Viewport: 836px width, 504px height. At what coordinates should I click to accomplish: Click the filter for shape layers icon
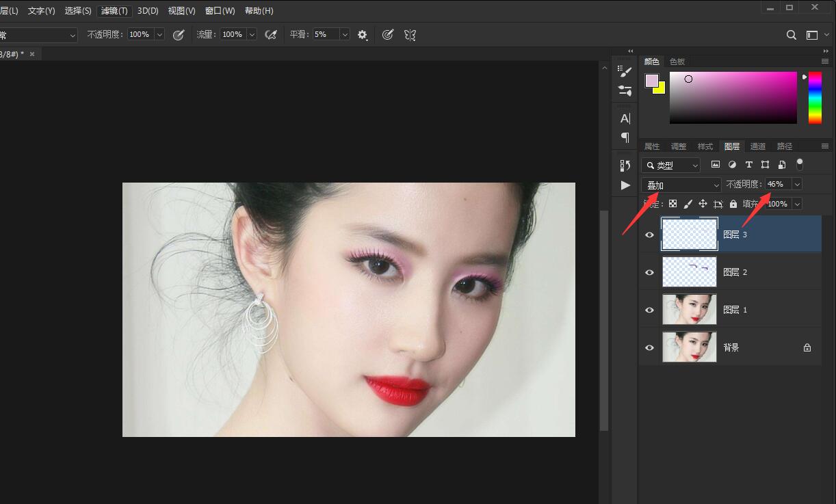coord(766,164)
